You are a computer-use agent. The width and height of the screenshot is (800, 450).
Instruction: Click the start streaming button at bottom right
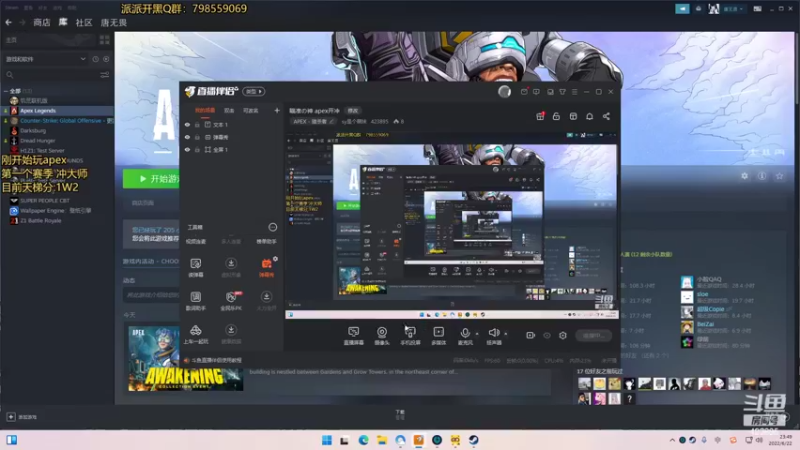tap(594, 335)
